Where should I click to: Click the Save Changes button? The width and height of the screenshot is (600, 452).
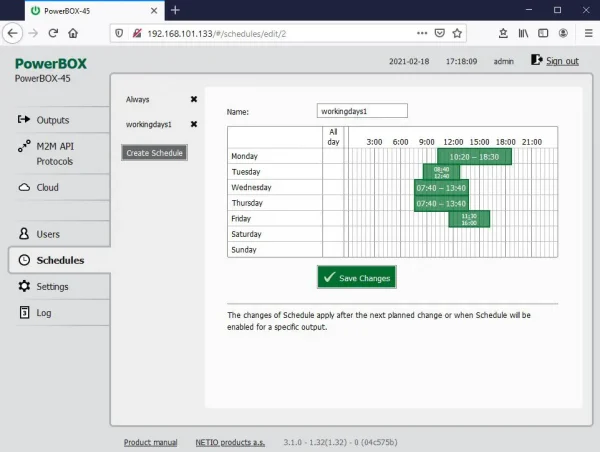[x=357, y=277]
